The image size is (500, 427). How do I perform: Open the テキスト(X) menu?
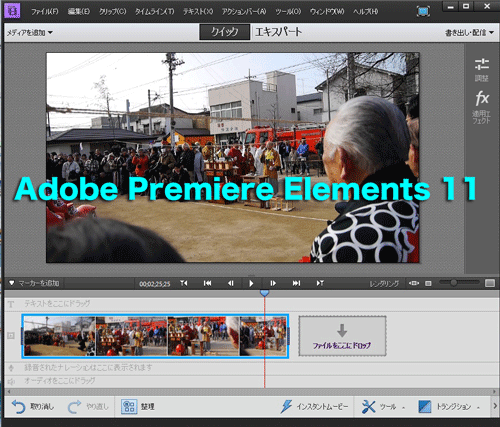[198, 12]
